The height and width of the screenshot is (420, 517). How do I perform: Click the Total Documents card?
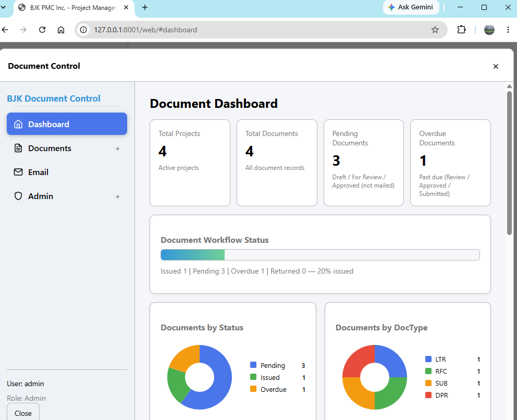[x=277, y=163]
